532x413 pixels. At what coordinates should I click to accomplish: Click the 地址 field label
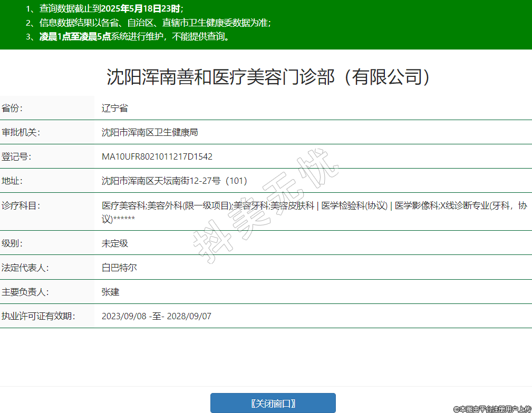pos(13,181)
